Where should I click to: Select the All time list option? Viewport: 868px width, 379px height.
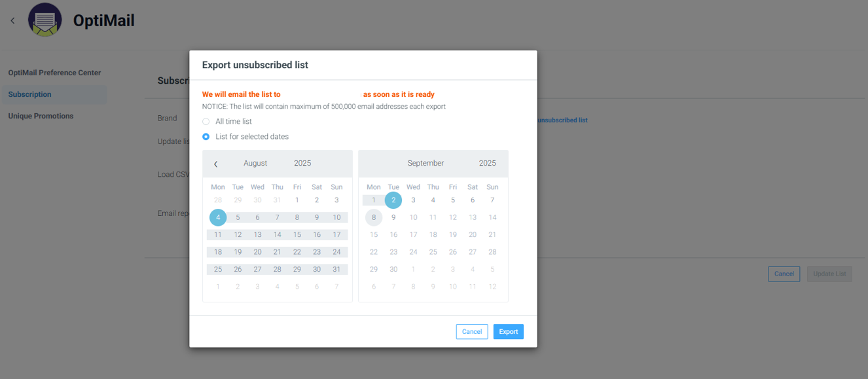[206, 122]
